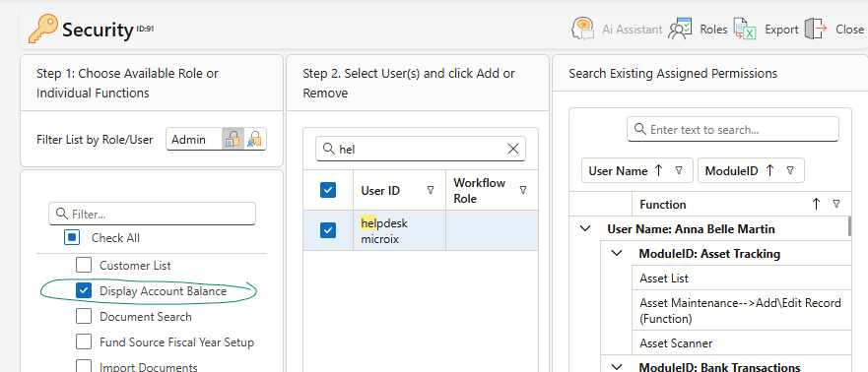Viewport: 868px width, 372px height.
Task: Select Asset Maintenance Add\Edit Record row
Action: [741, 311]
